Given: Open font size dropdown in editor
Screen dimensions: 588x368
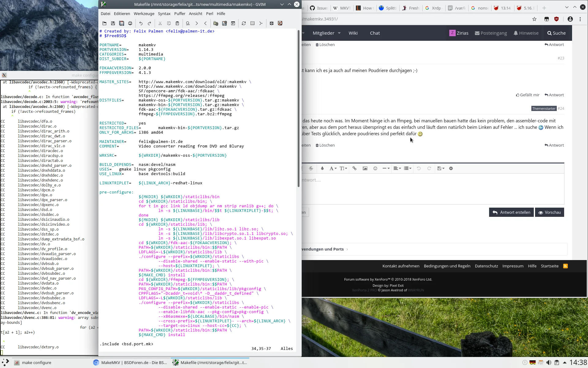Looking at the screenshot, I should [343, 168].
